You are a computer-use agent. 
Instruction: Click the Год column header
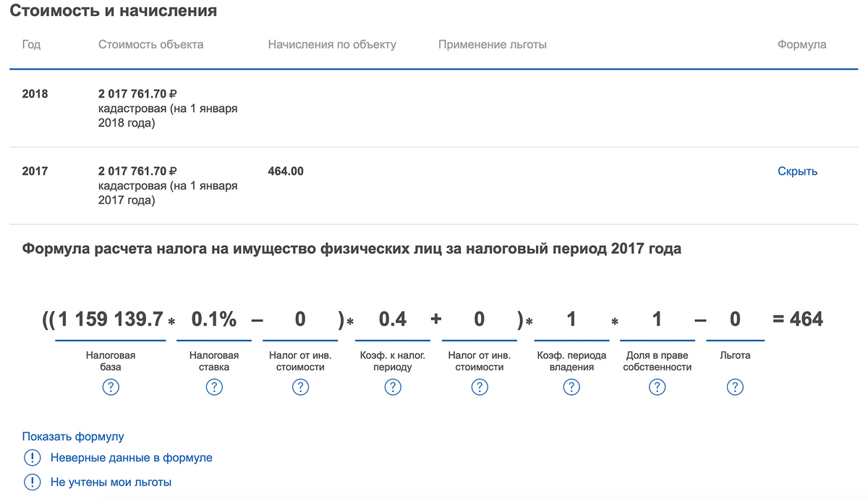point(31,45)
